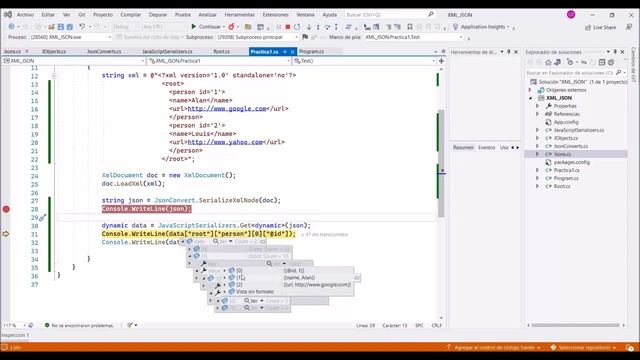Click the Live Share button
Image resolution: width=640 pixels, height=360 pixels.
pyautogui.click(x=600, y=27)
